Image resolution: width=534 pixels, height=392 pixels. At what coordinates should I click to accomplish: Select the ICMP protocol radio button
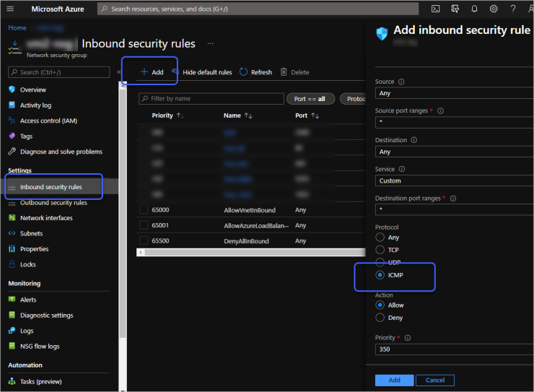380,275
